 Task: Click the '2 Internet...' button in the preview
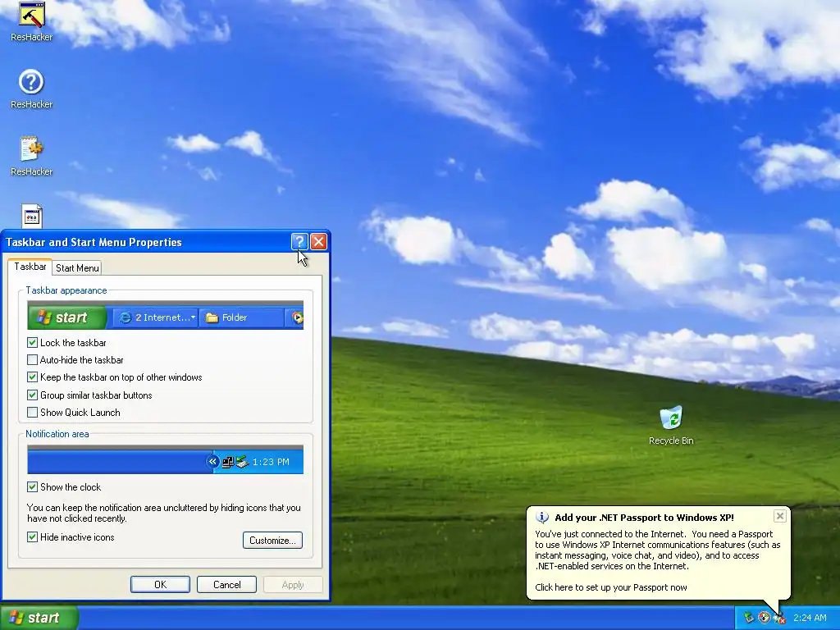157,317
